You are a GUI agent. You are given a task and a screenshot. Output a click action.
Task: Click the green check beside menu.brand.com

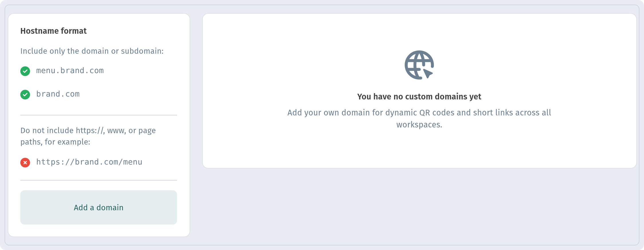[x=25, y=71]
